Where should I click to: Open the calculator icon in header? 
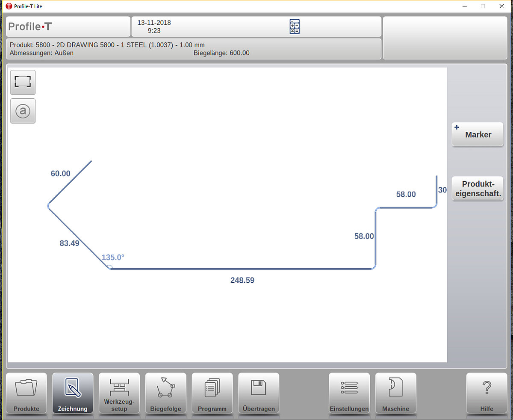point(295,27)
